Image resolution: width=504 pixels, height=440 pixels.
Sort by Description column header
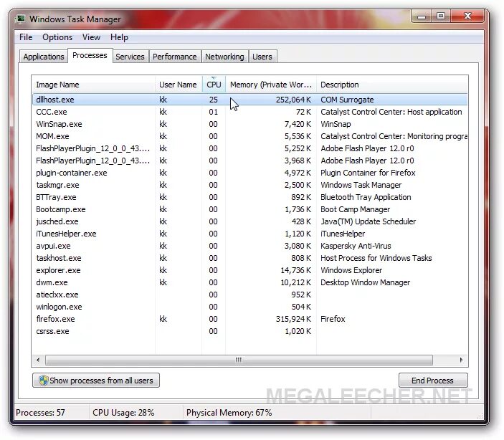point(392,85)
